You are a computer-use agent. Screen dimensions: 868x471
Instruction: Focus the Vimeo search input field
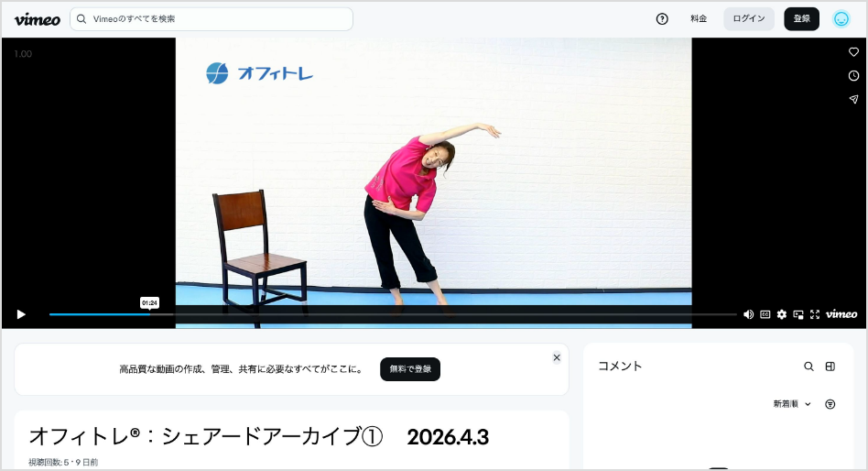pos(212,19)
